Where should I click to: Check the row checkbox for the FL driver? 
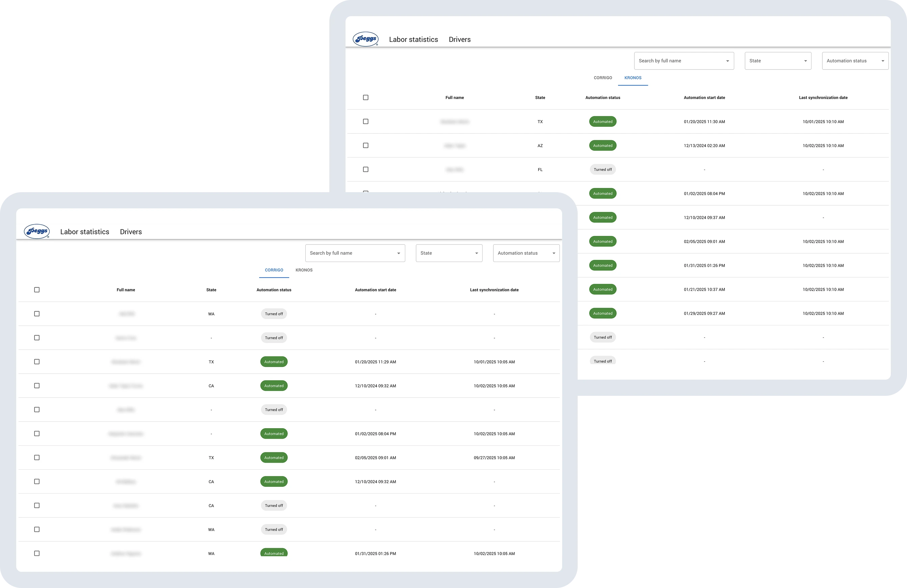click(x=365, y=169)
